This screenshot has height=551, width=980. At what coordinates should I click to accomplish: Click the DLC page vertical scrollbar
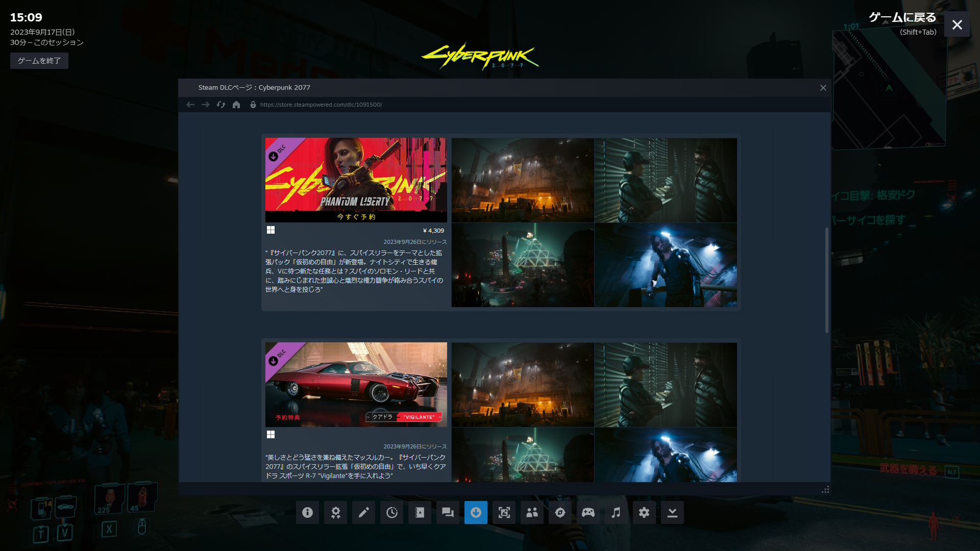(826, 281)
